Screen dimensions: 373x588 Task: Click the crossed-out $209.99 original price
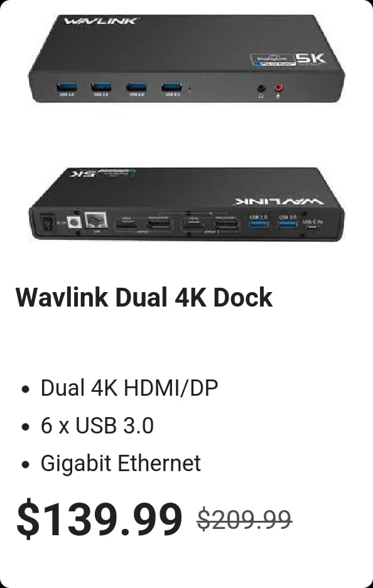tap(244, 520)
